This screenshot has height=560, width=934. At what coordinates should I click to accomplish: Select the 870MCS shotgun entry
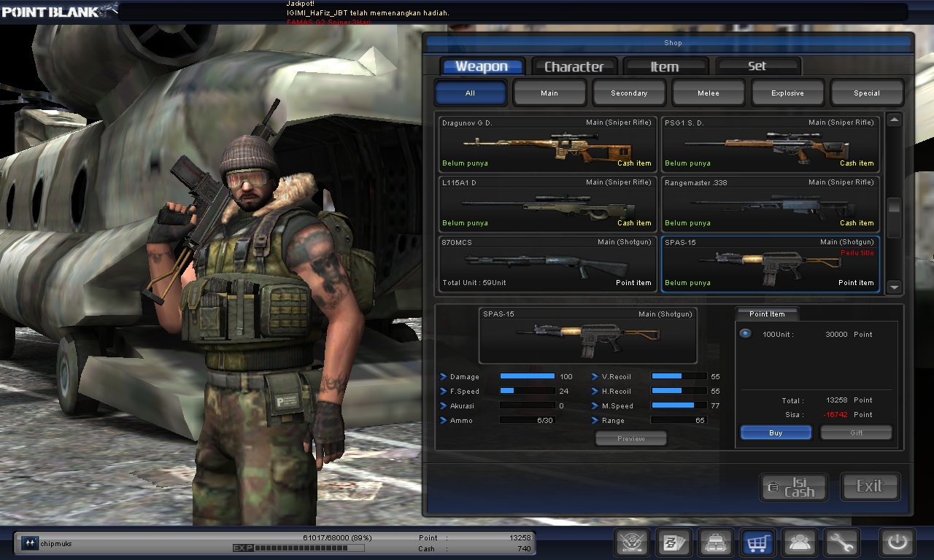click(x=547, y=262)
